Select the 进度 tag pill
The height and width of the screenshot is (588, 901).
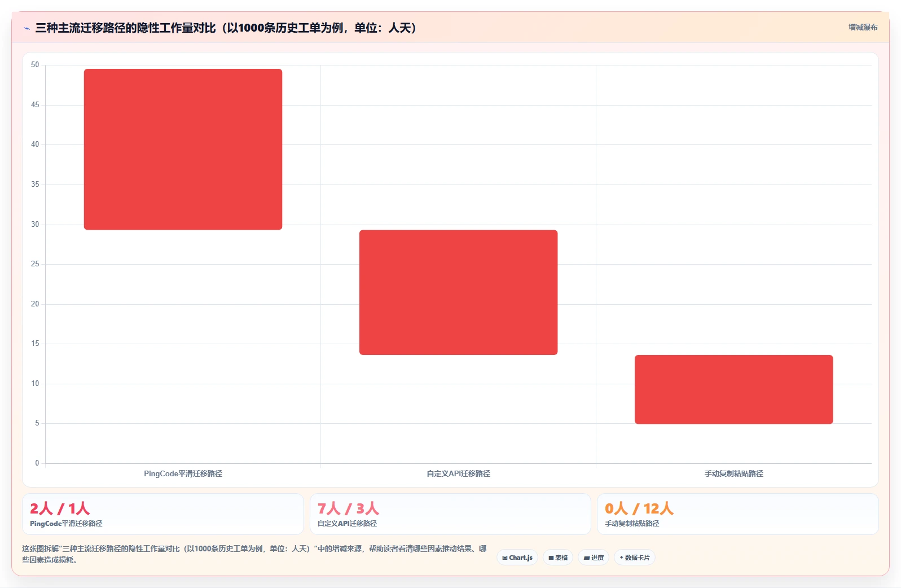tap(594, 558)
